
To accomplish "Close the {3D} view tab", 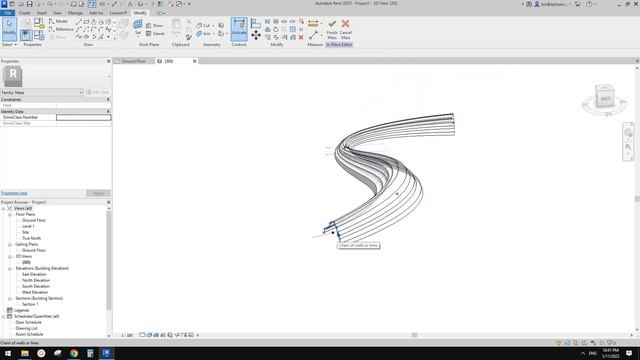I will pyautogui.click(x=194, y=61).
